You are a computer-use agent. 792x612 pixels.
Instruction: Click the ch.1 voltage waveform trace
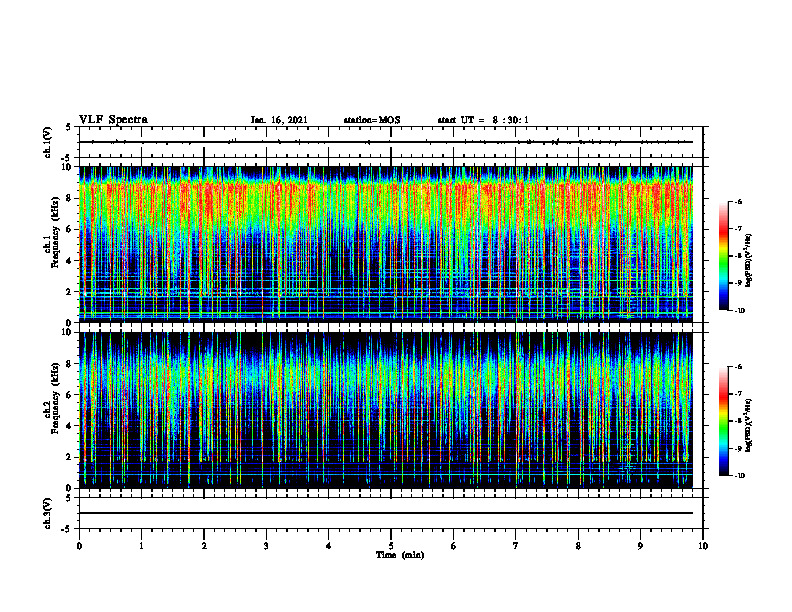[x=386, y=142]
